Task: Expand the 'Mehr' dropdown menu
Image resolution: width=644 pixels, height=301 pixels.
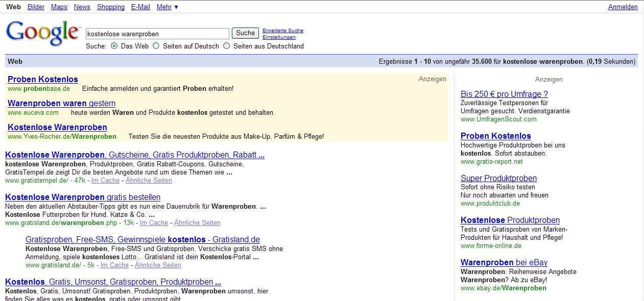Action: point(168,7)
